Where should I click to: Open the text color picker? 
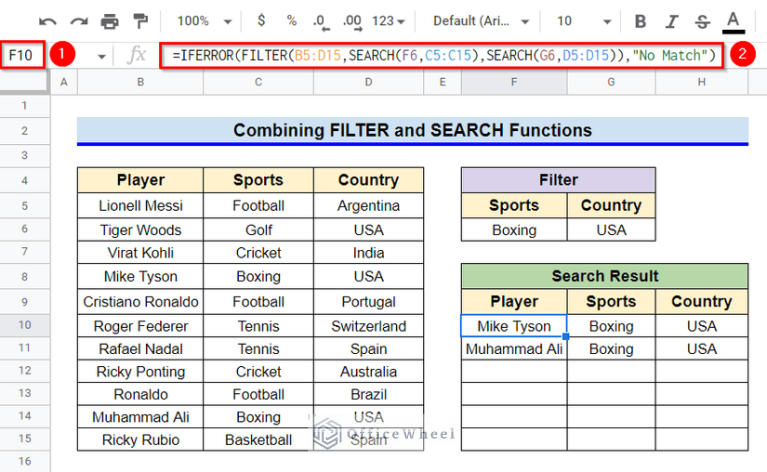pos(733,20)
